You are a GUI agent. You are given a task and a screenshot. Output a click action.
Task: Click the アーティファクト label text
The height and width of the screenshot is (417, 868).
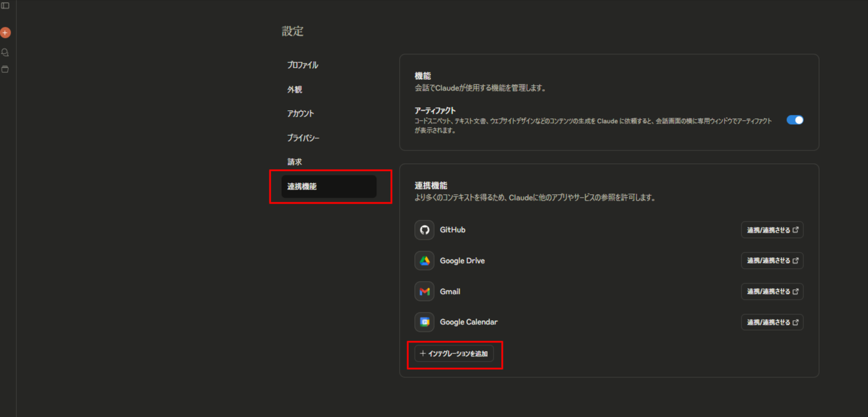click(x=435, y=110)
